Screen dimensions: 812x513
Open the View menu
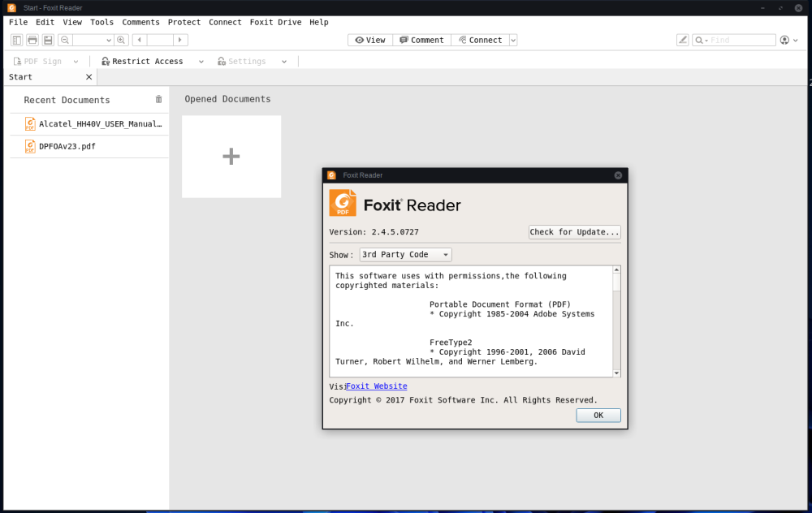pos(72,22)
